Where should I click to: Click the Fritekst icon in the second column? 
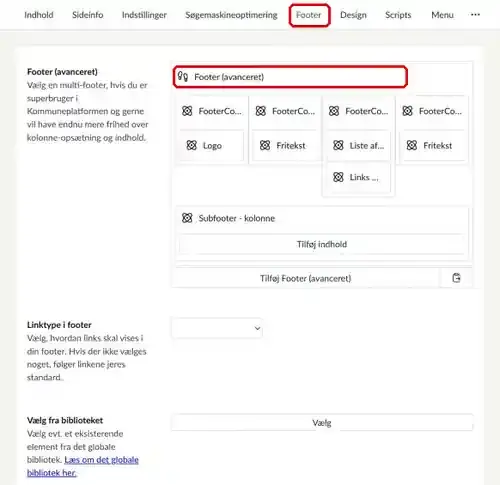tap(265, 145)
